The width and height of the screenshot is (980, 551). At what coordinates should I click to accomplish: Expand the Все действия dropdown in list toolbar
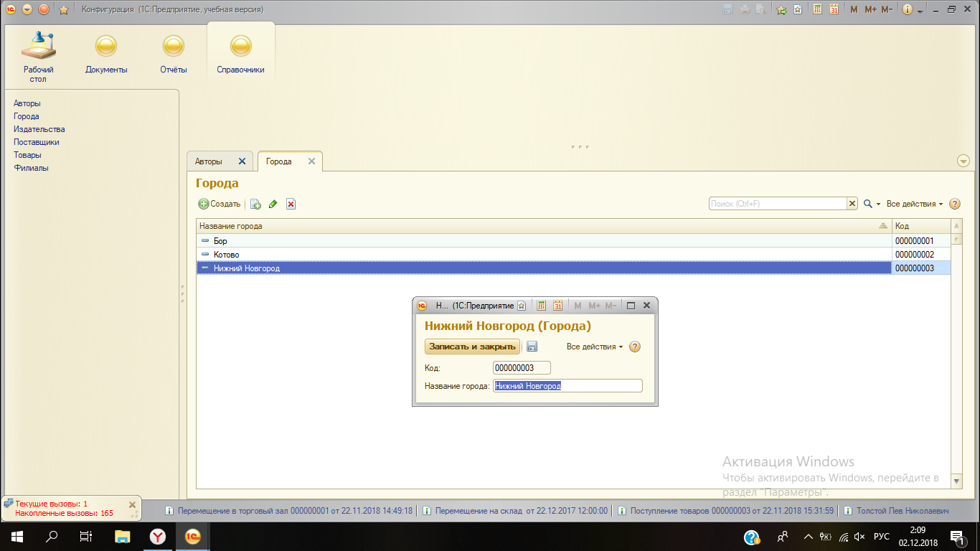tap(915, 204)
